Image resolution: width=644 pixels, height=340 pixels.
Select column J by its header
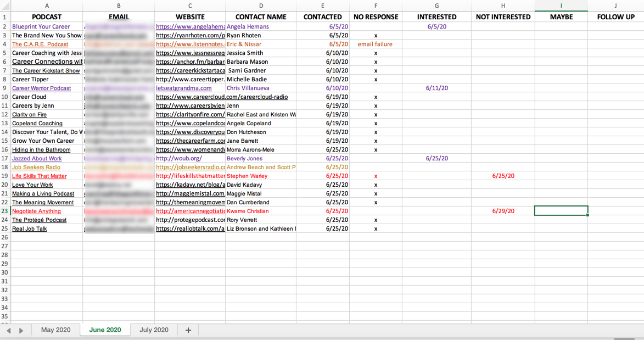click(615, 5)
